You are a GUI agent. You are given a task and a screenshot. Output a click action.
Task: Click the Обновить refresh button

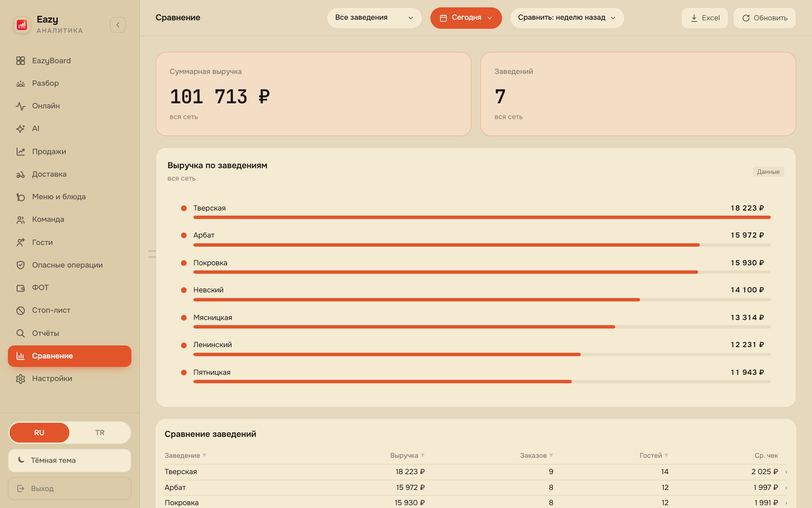(x=764, y=18)
